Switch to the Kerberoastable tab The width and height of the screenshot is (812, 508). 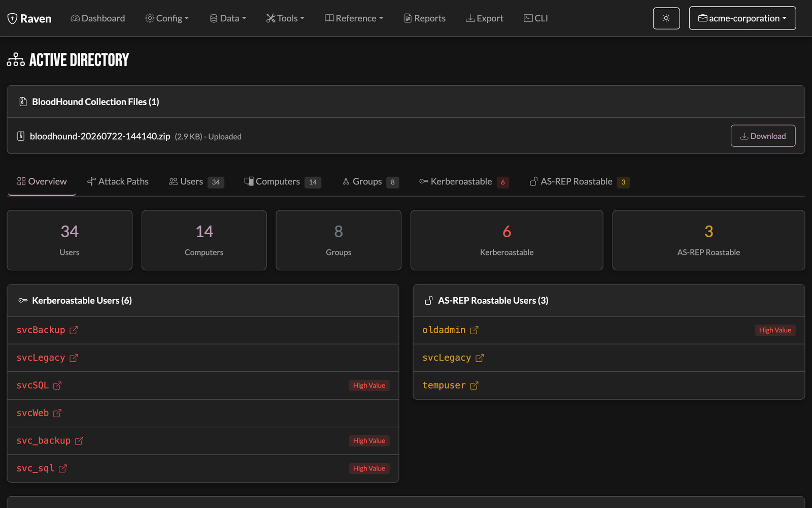(464, 182)
